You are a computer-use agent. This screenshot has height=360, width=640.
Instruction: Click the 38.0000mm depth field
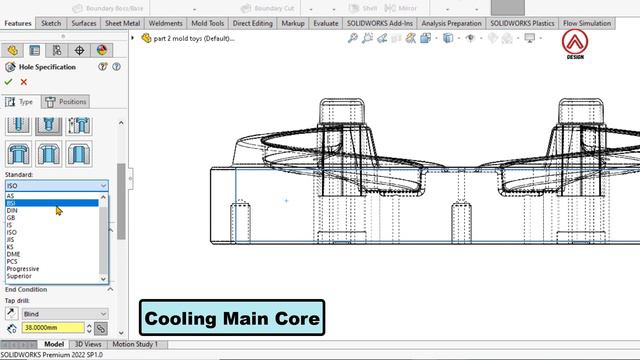53,327
